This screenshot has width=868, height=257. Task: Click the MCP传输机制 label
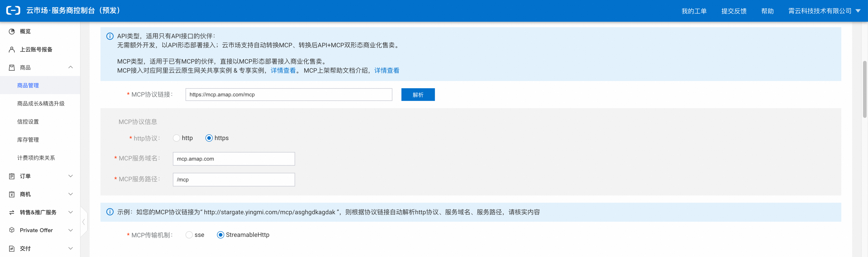point(152,235)
